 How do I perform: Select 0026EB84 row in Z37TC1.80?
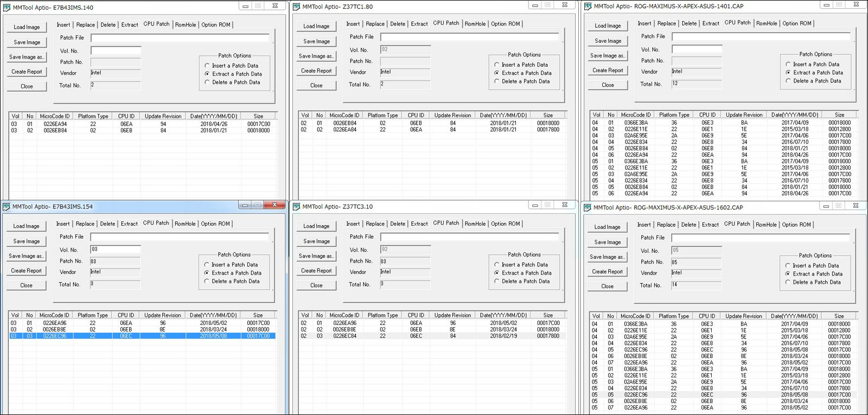coord(432,123)
